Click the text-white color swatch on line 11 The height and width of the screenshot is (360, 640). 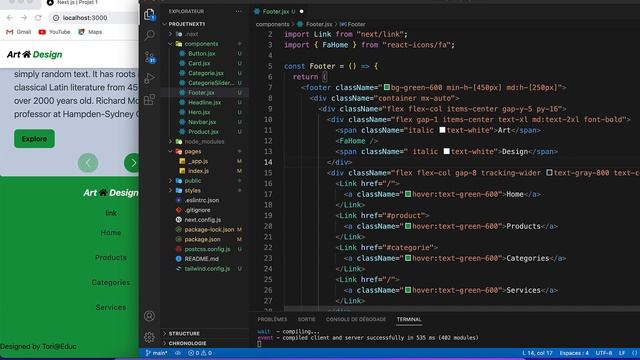(x=442, y=130)
